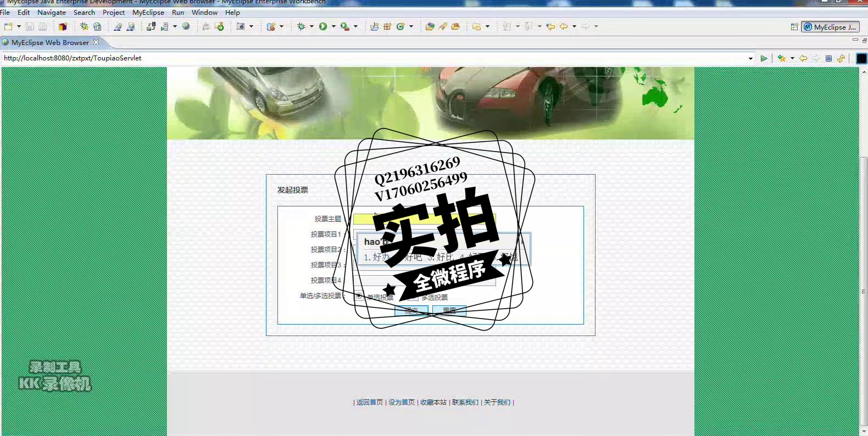
Task: Switch to MyEclipse J... perspective button
Action: tap(830, 27)
